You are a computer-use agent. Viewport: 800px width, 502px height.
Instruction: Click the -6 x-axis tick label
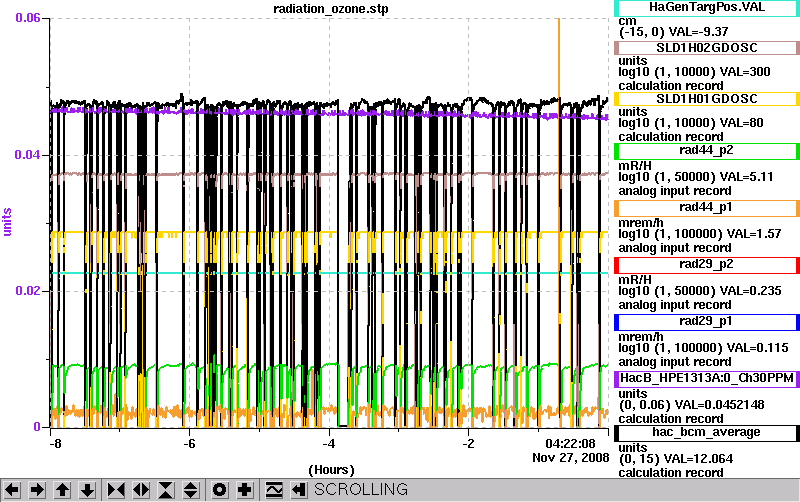189,444
